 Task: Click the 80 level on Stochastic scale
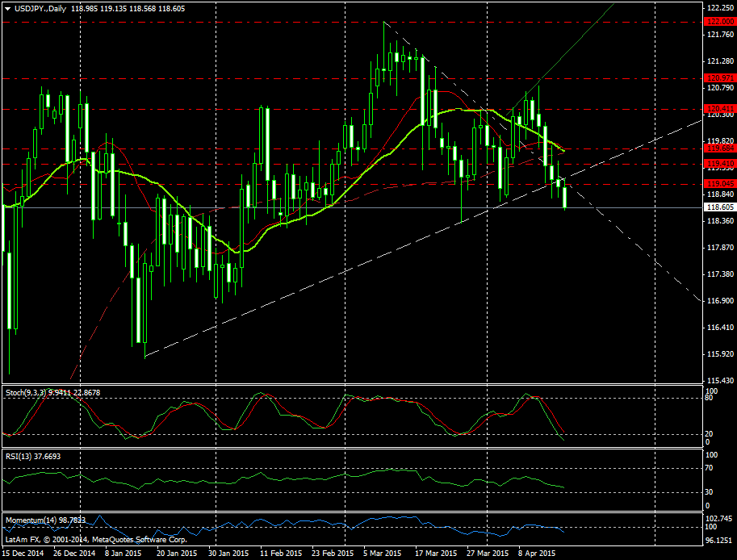[x=709, y=399]
